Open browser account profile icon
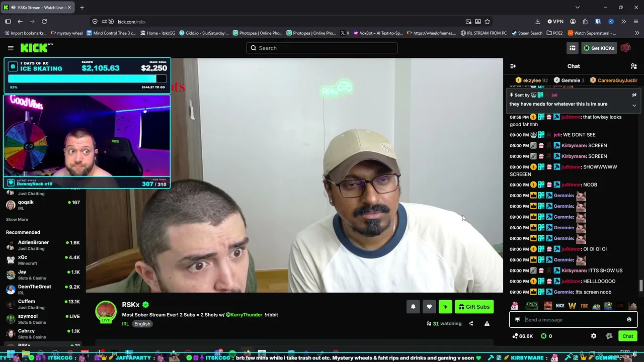 [573, 22]
